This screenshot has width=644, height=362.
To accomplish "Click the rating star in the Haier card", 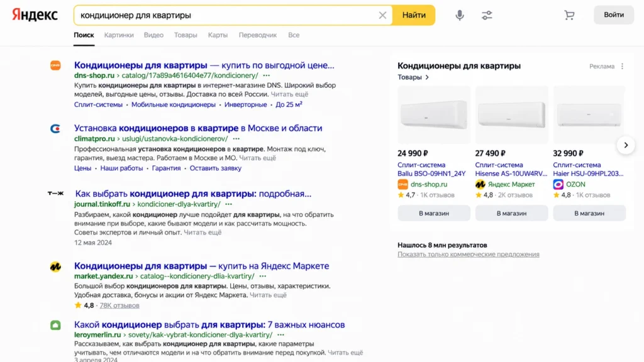I will (557, 195).
